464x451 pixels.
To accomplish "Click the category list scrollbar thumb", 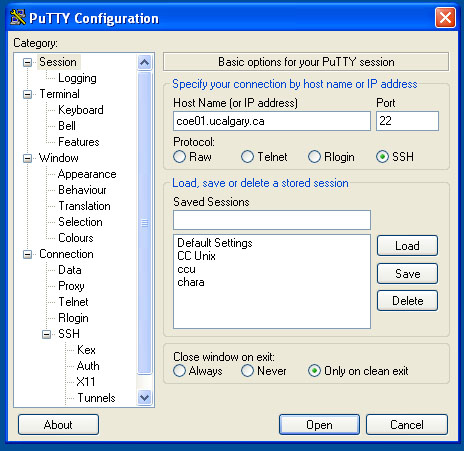I will click(x=145, y=223).
